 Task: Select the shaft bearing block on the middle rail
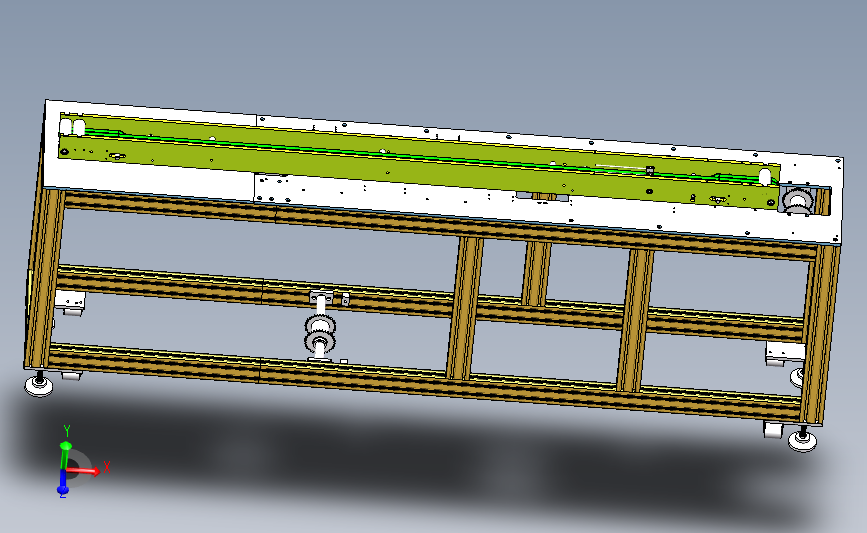tap(321, 297)
